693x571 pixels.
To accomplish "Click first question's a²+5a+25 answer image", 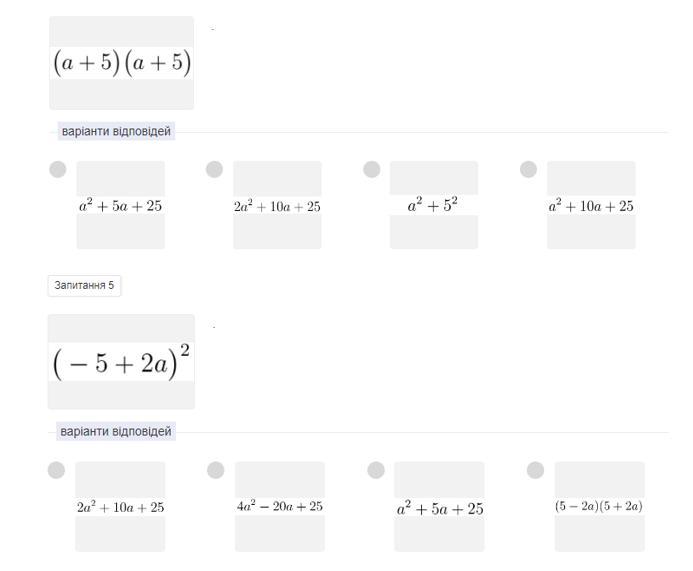I will coord(120,205).
